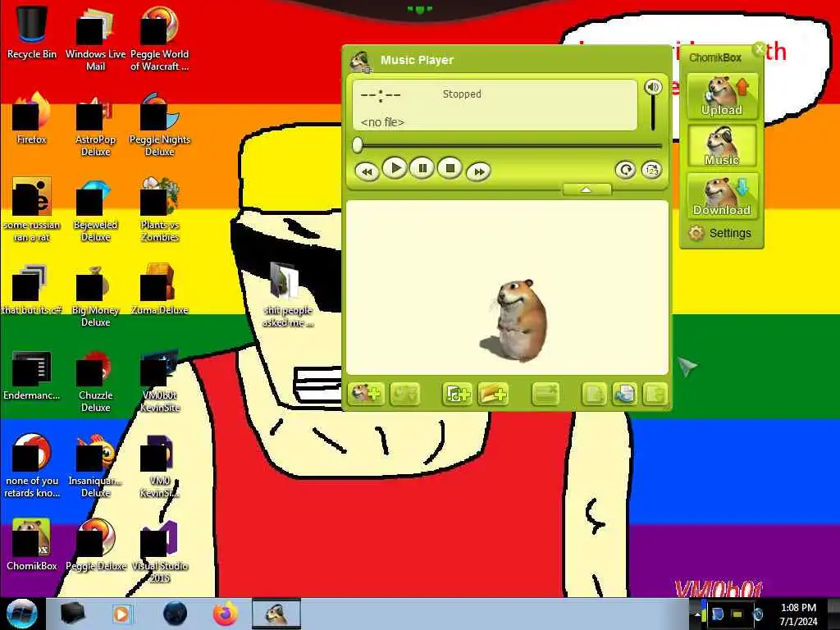Collapse playlist with the up-arrow tab
The height and width of the screenshot is (630, 840).
point(587,189)
